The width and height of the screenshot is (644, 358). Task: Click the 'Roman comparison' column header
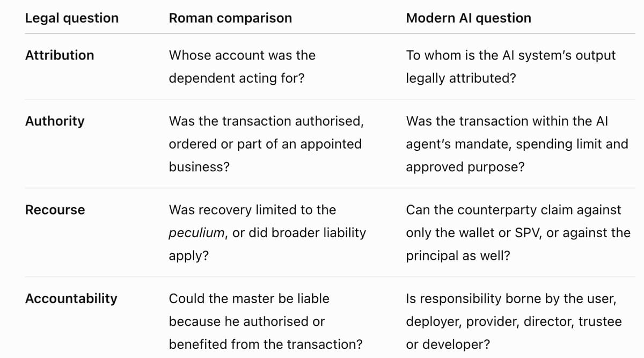(231, 18)
